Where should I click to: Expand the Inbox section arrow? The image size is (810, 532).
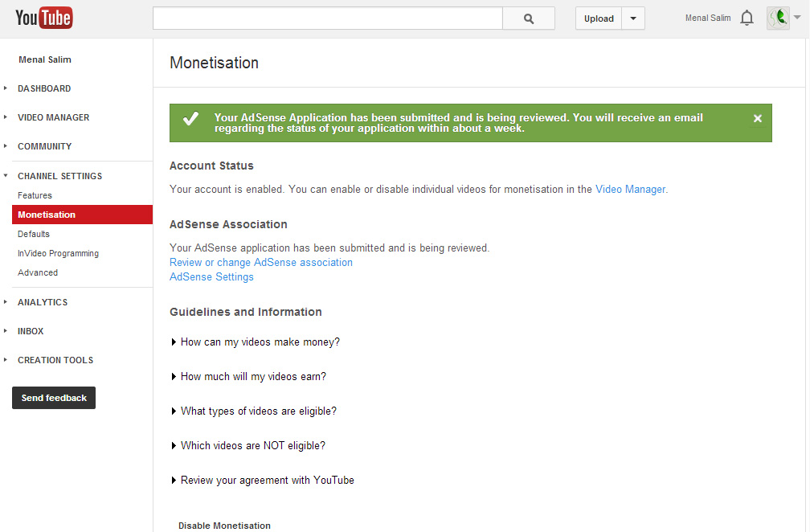[6, 330]
